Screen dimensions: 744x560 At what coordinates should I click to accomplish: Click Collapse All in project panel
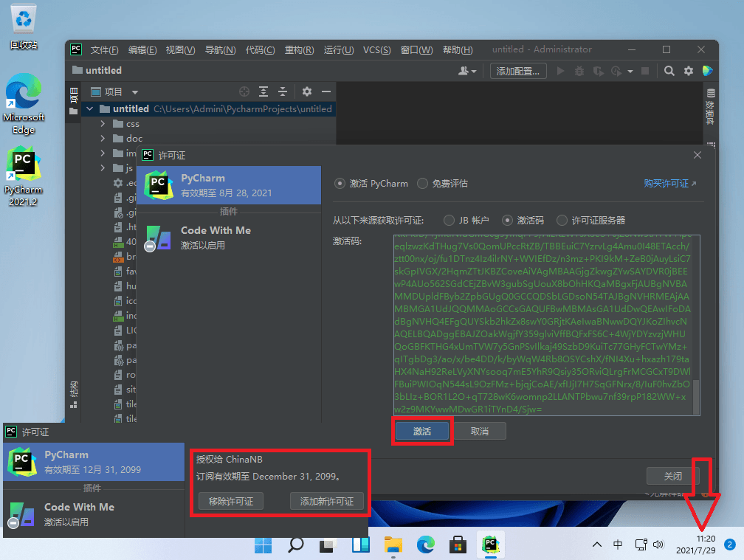click(282, 91)
